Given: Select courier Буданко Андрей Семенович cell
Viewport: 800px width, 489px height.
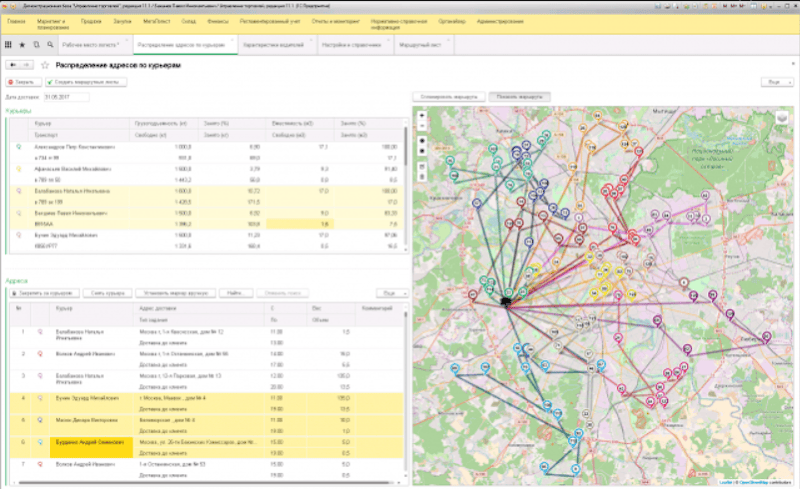Looking at the screenshot, I should (88, 442).
